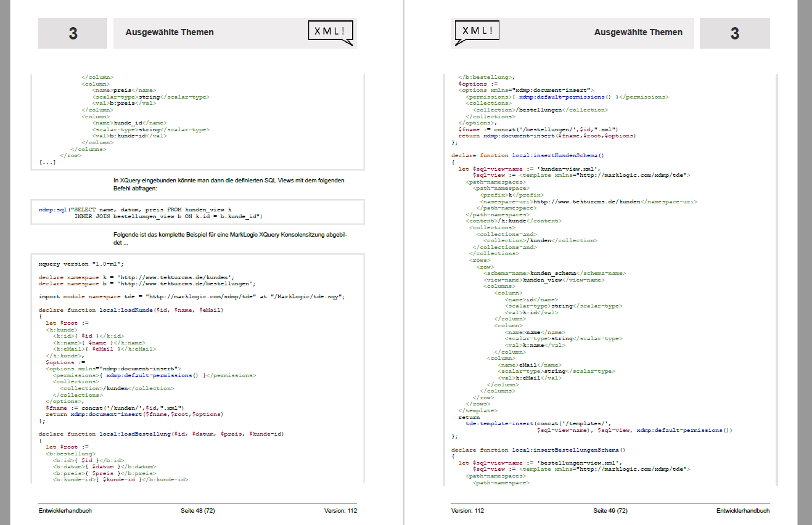Click the "import module namespace tde" line

pyautogui.click(x=191, y=296)
